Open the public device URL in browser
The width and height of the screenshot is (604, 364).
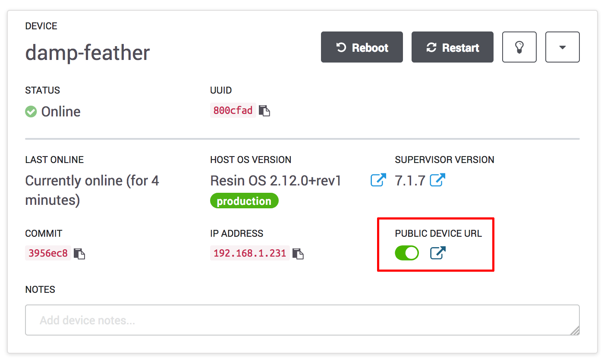pos(437,253)
